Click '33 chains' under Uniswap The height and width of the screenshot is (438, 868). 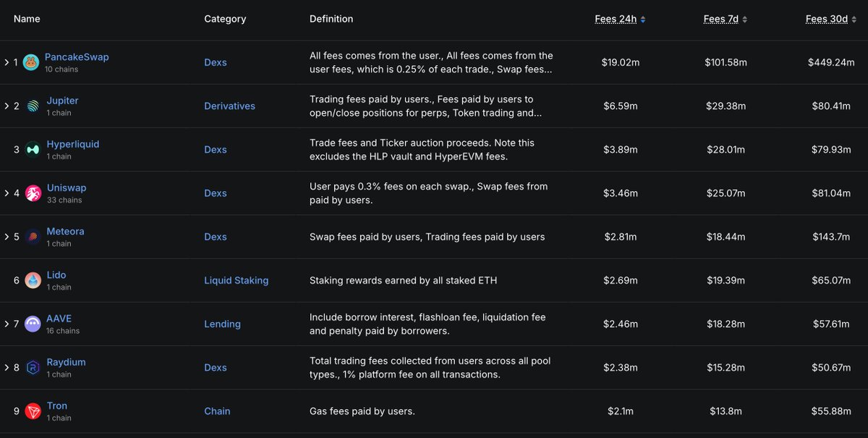click(64, 200)
